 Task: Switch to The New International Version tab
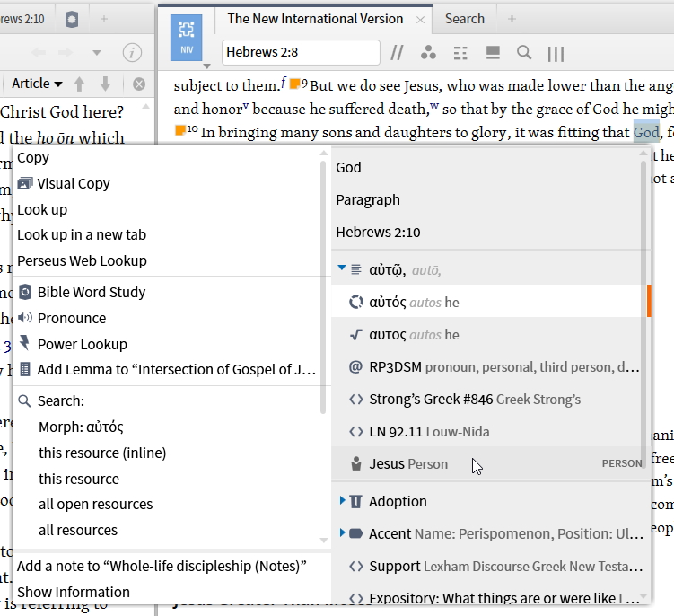[x=315, y=19]
